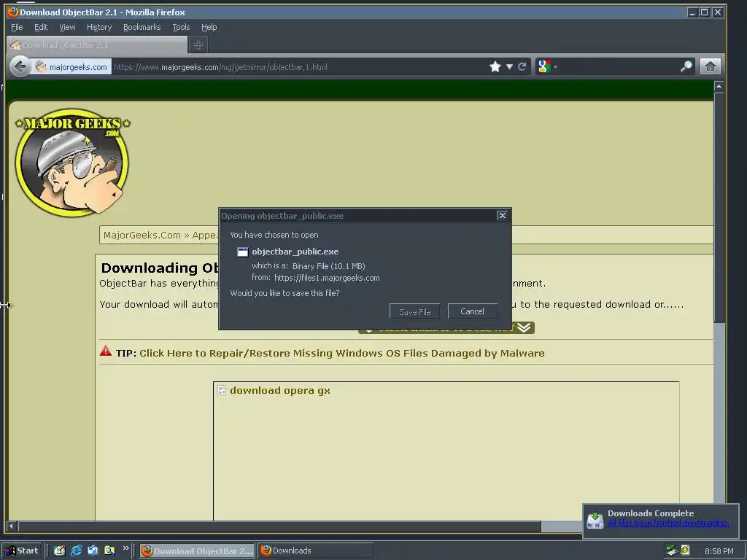747x560 pixels.
Task: Click the second system tray icon
Action: click(684, 551)
